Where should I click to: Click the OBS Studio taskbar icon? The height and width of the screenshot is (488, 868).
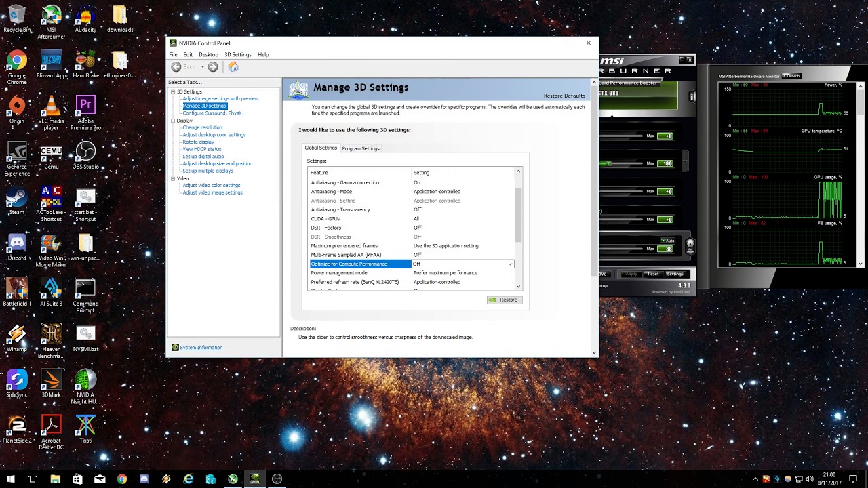click(277, 479)
